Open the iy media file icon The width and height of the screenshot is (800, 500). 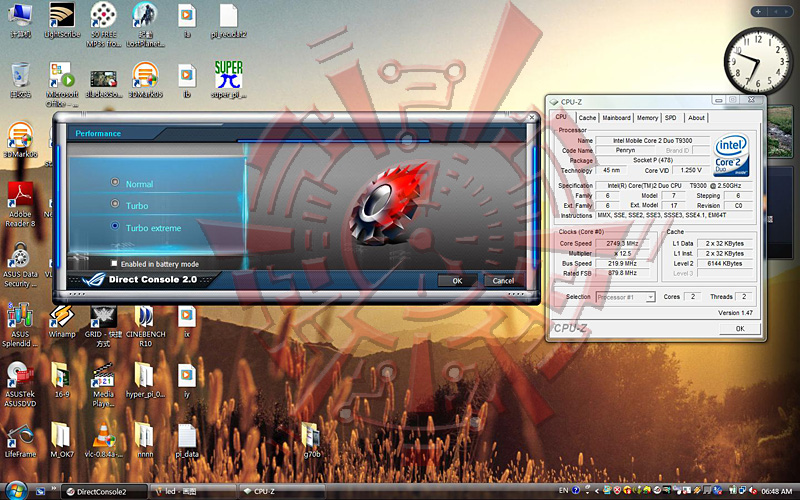pos(187,381)
